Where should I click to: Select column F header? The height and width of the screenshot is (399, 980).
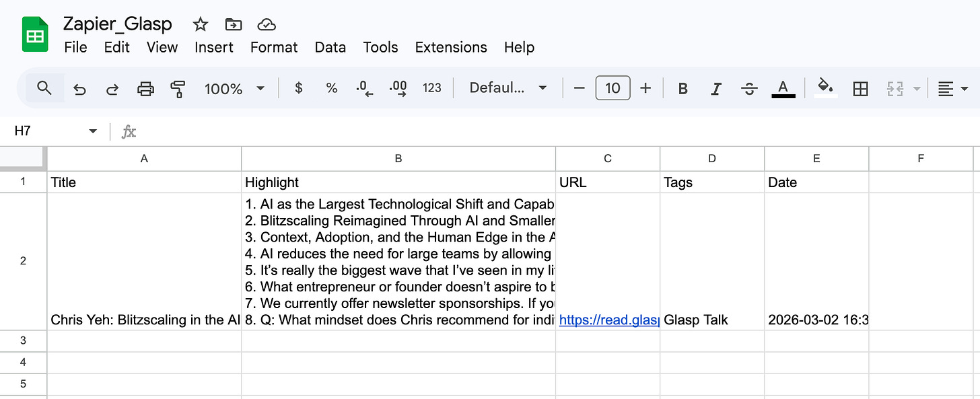921,159
